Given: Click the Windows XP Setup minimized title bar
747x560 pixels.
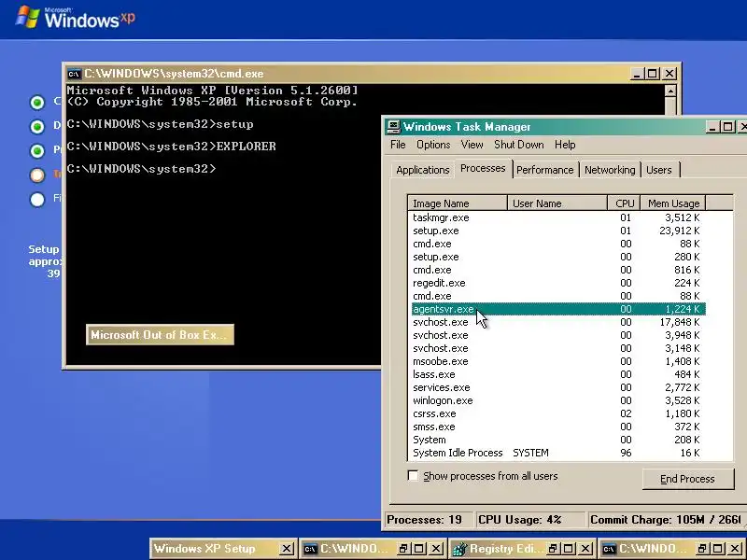Looking at the screenshot, I should [215, 549].
